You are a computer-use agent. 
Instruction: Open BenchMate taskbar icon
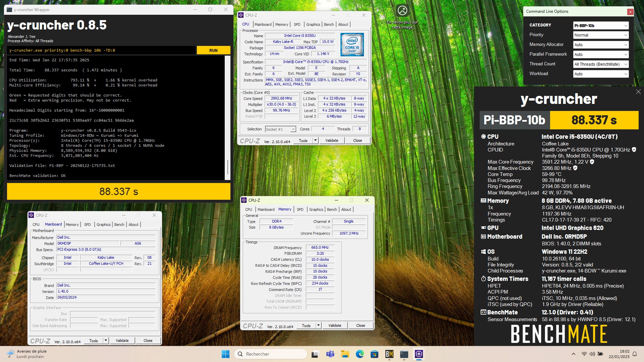(389, 354)
